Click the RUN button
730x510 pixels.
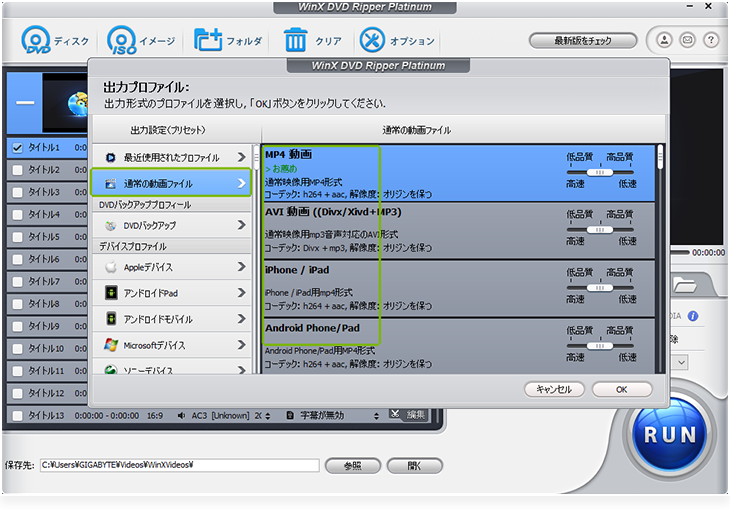point(669,434)
